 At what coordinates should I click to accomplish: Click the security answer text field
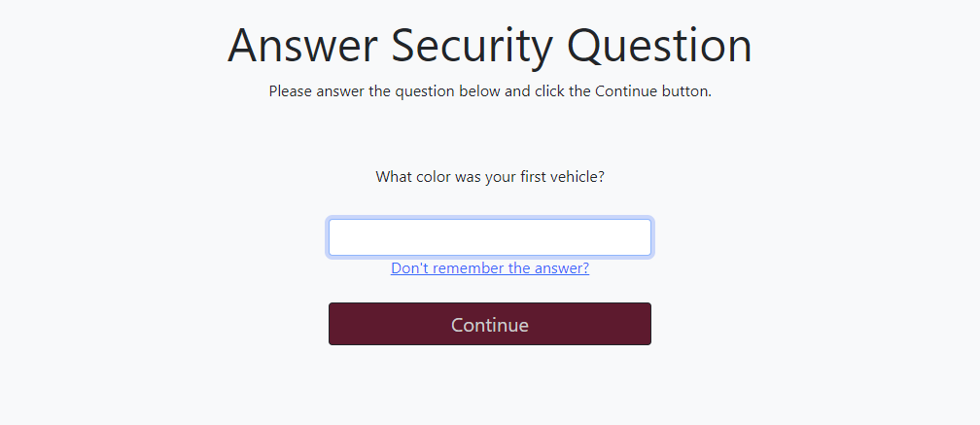490,237
